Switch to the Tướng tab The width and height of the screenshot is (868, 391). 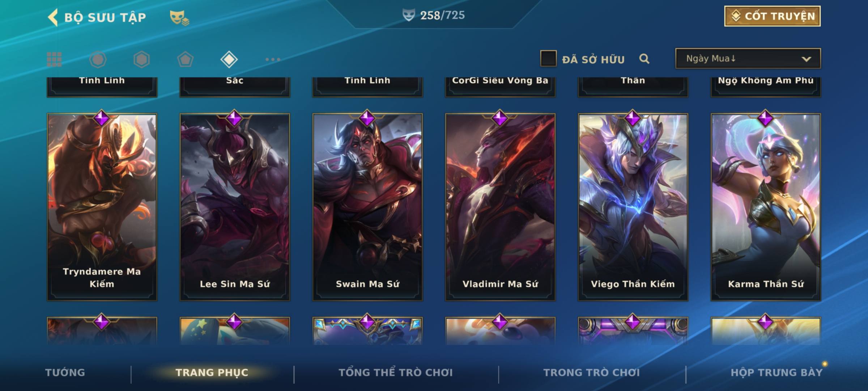click(x=65, y=373)
